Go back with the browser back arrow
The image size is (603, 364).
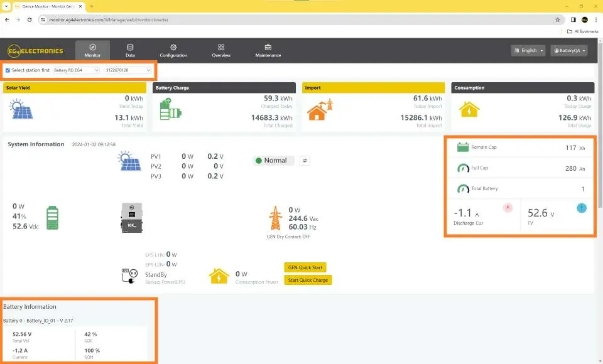[x=7, y=19]
